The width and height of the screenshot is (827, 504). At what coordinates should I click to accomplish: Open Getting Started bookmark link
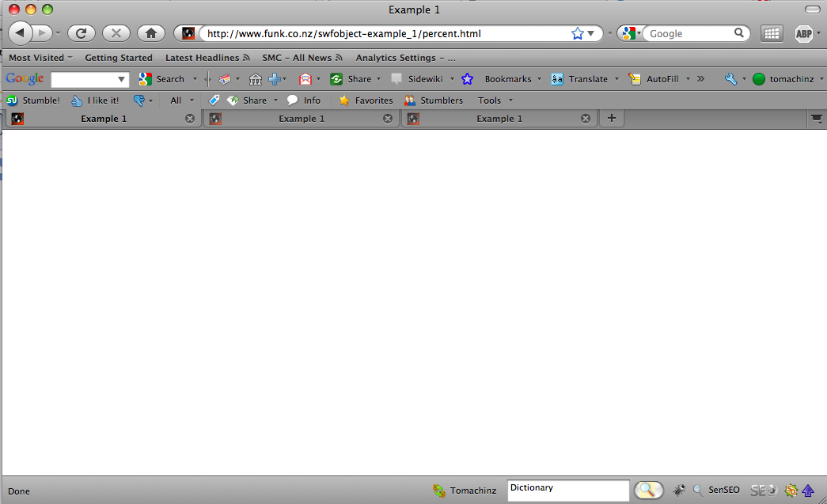tap(119, 58)
